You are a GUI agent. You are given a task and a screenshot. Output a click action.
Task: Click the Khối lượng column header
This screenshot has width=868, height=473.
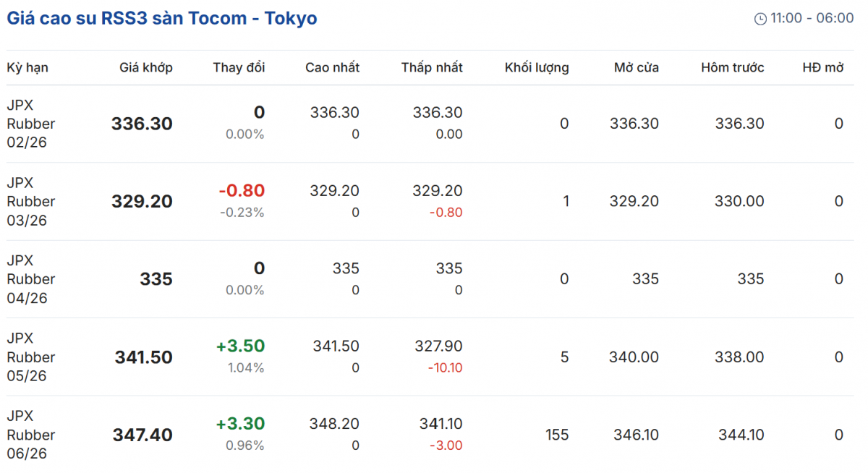point(537,67)
